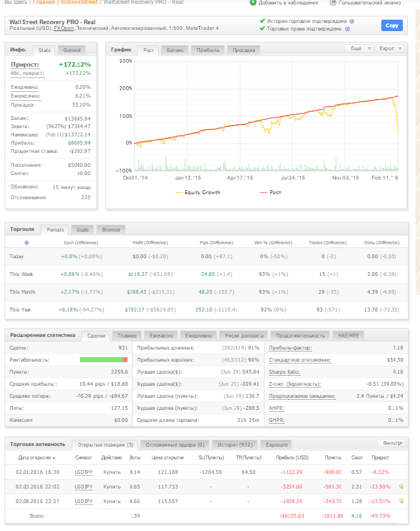Click USDJPY symbol link in 02.03.2016 row
The height and width of the screenshot is (531, 420).
(x=83, y=487)
